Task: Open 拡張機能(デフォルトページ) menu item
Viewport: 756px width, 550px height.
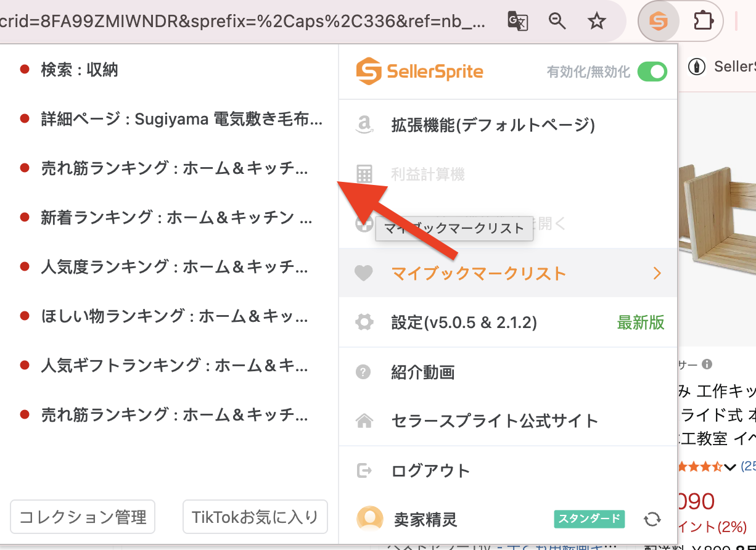Action: coord(508,126)
